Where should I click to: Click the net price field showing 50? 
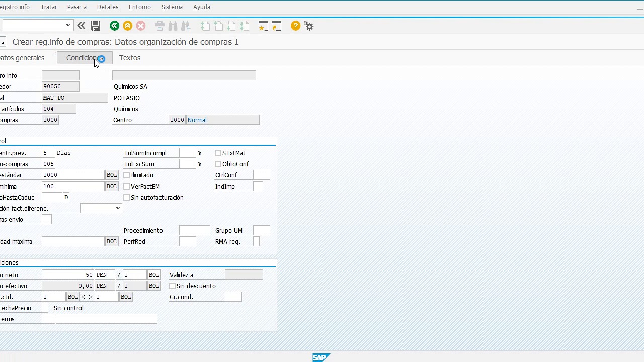click(x=68, y=275)
